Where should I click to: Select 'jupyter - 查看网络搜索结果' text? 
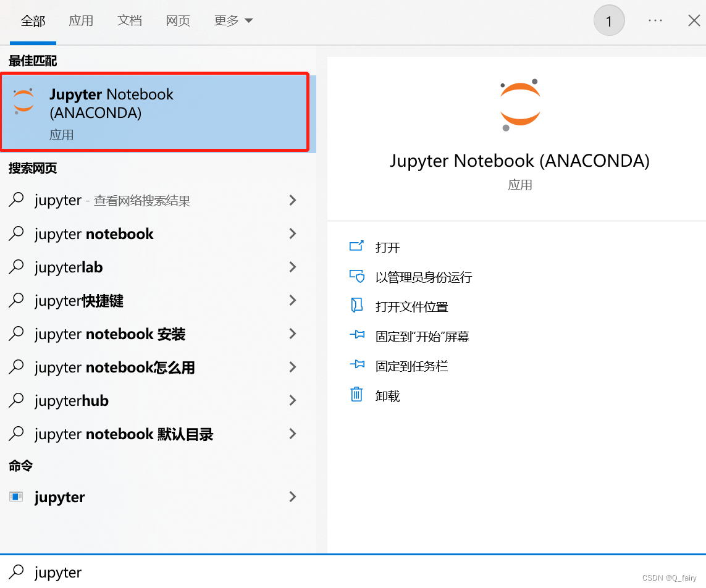click(112, 200)
